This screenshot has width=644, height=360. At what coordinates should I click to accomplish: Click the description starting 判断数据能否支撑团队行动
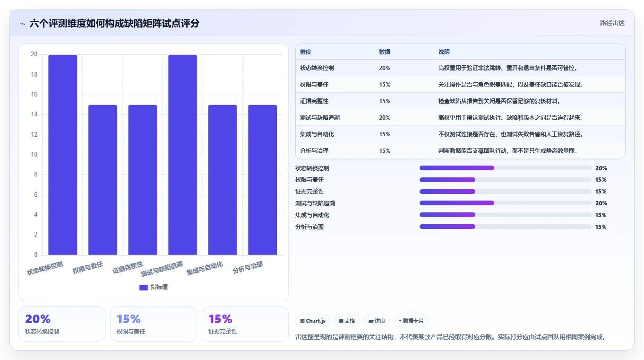(508, 151)
